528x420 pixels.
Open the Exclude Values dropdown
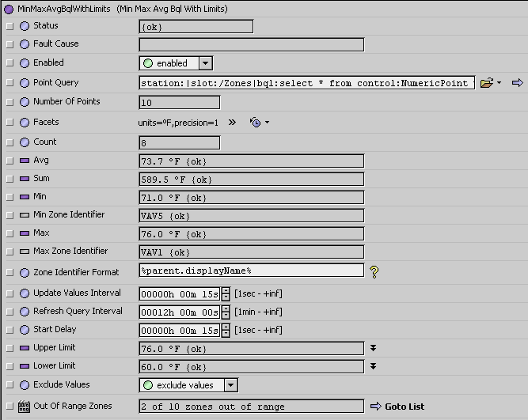coord(230,385)
